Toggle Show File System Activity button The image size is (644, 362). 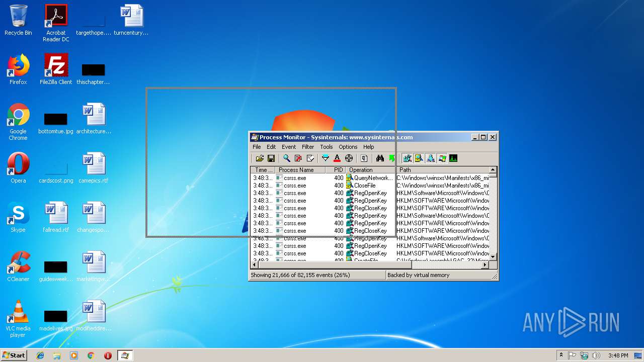419,158
